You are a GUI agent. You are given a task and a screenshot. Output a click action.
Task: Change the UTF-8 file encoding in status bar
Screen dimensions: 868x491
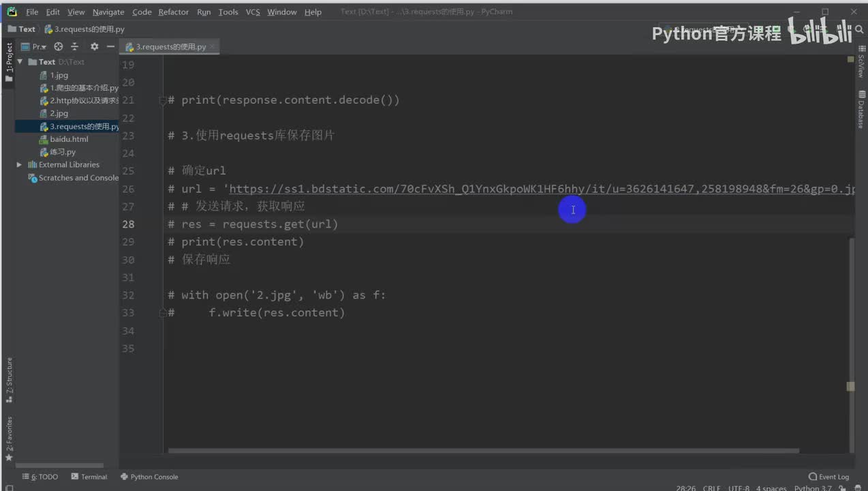[739, 488]
